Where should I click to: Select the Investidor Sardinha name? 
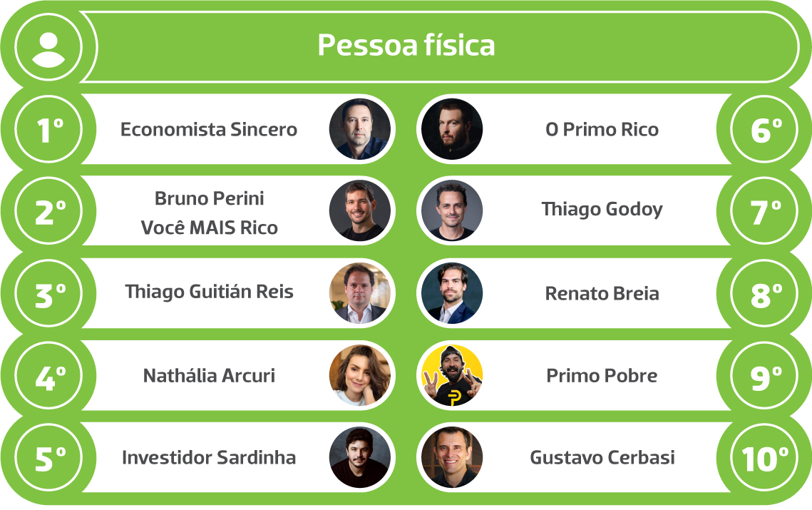coord(209,458)
